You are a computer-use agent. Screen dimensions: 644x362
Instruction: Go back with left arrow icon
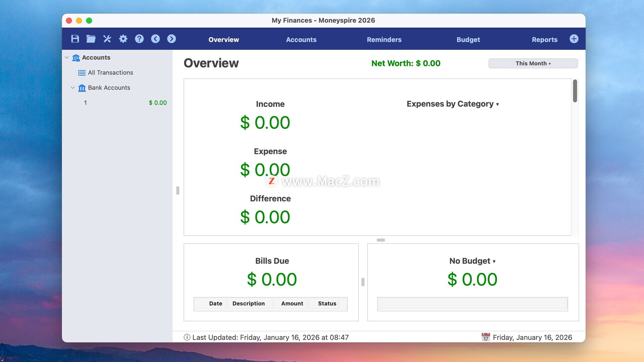coord(155,39)
